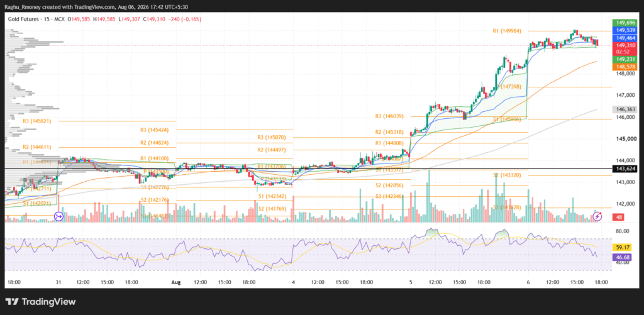This screenshot has height=315, width=644.
Task: Click the black 143,624 horizontal line label
Action: tap(625, 169)
